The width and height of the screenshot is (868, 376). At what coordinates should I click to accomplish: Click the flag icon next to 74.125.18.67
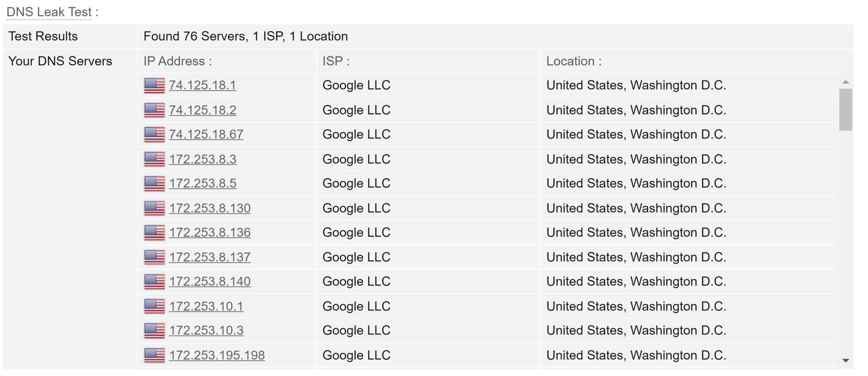pyautogui.click(x=154, y=135)
